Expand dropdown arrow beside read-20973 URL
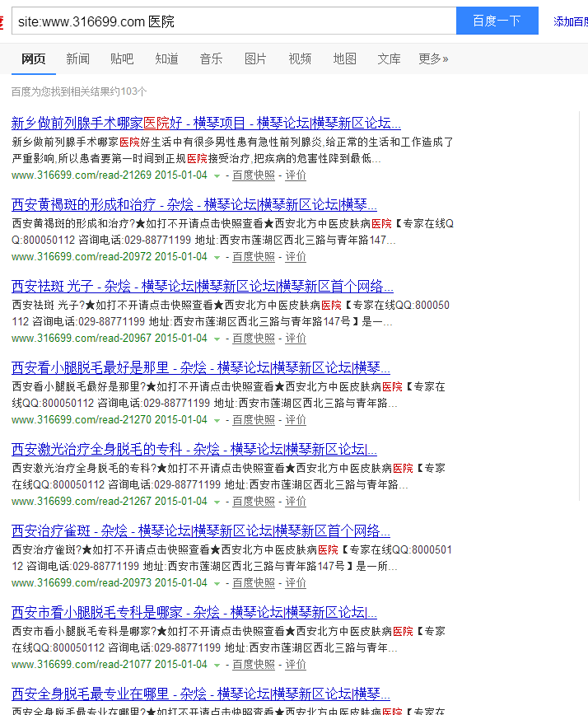 (x=217, y=584)
